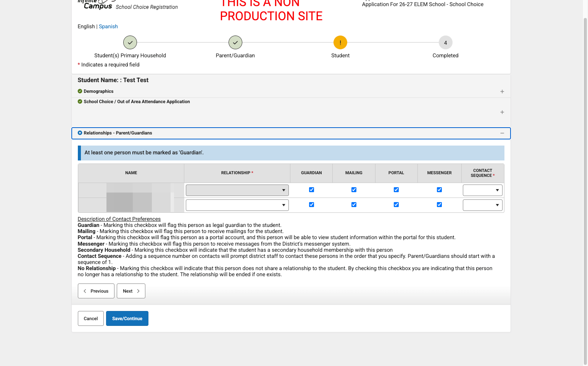
Task: Open first row Relationship dropdown
Action: click(237, 190)
